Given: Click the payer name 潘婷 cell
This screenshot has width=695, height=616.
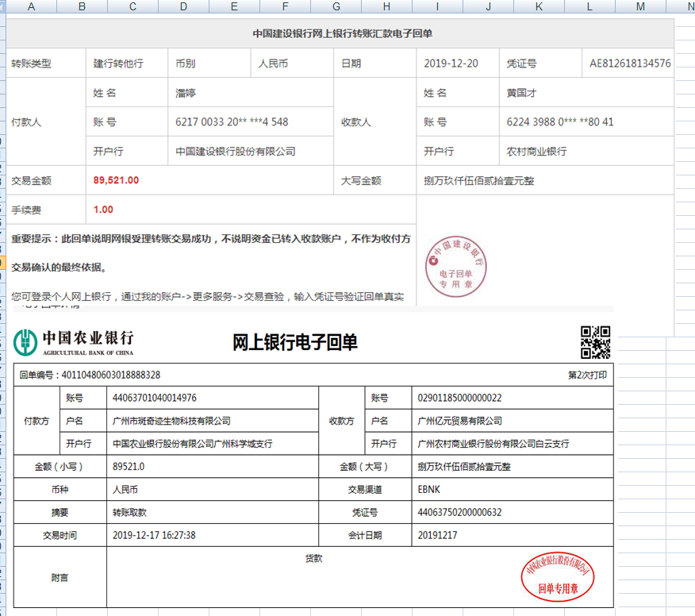Looking at the screenshot, I should click(186, 93).
